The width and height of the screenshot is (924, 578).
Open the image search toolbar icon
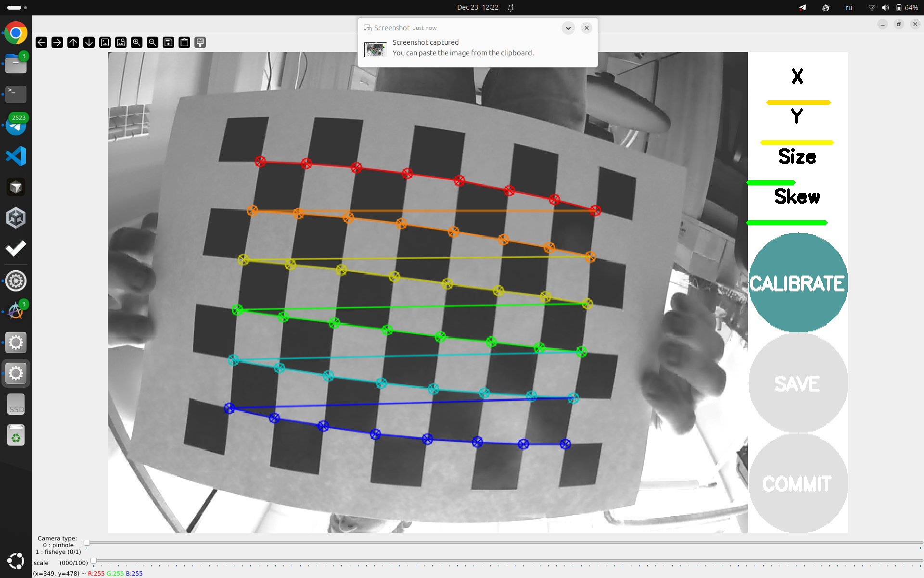(x=120, y=42)
